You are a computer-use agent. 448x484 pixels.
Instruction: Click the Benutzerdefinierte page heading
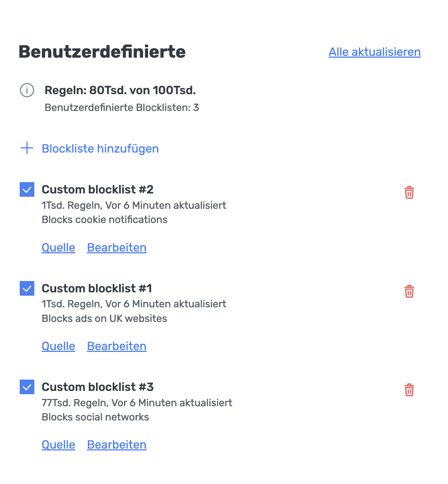click(x=102, y=52)
